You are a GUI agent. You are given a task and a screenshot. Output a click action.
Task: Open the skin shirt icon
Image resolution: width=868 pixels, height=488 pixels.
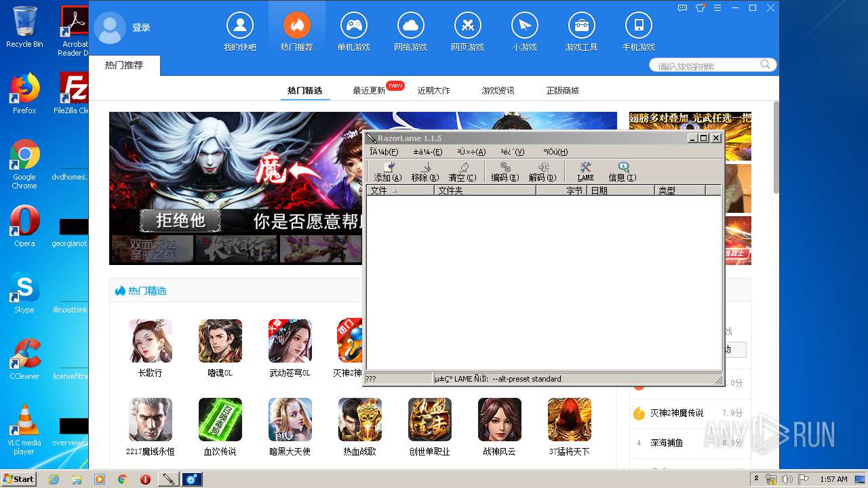click(701, 8)
